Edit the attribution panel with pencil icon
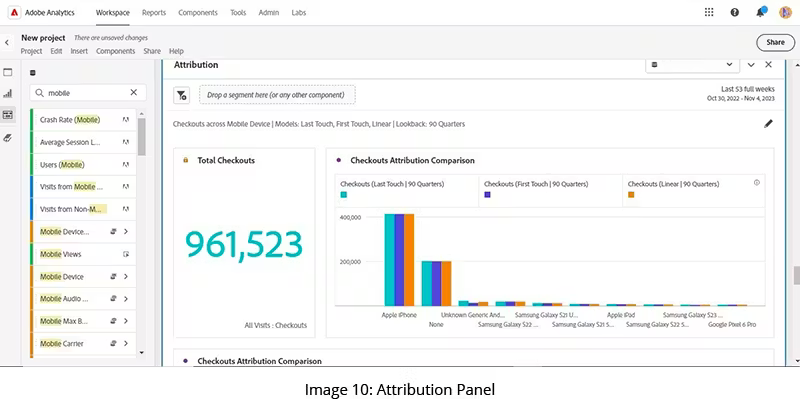The height and width of the screenshot is (399, 800). coord(768,123)
